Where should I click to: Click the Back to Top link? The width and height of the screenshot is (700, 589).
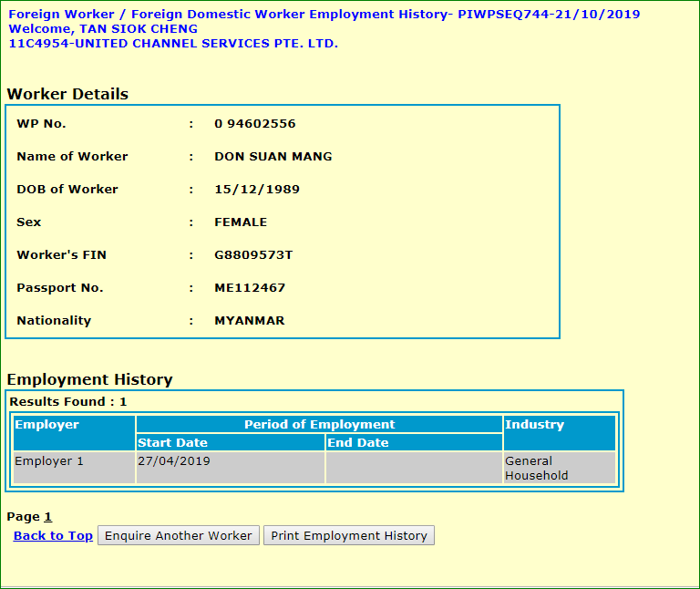click(x=53, y=536)
